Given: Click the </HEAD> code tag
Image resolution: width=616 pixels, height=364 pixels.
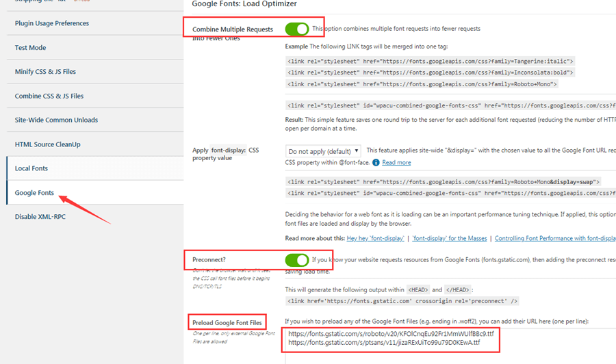Looking at the screenshot, I should click(458, 290).
